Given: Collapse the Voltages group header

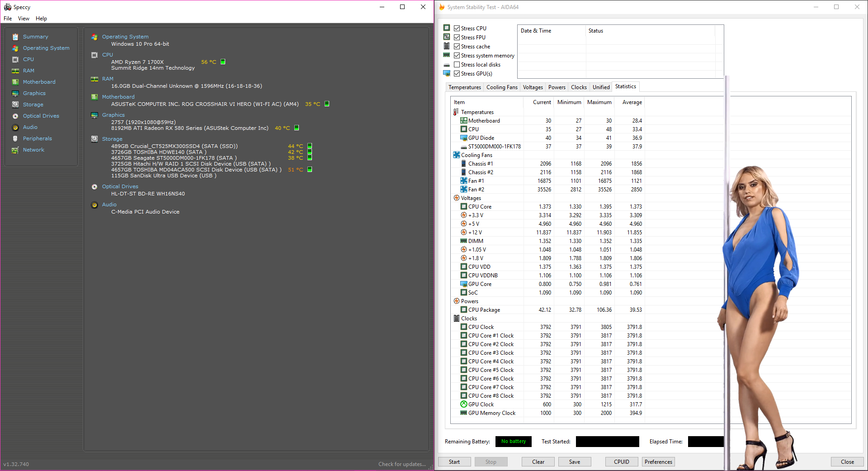Looking at the screenshot, I should [467, 198].
